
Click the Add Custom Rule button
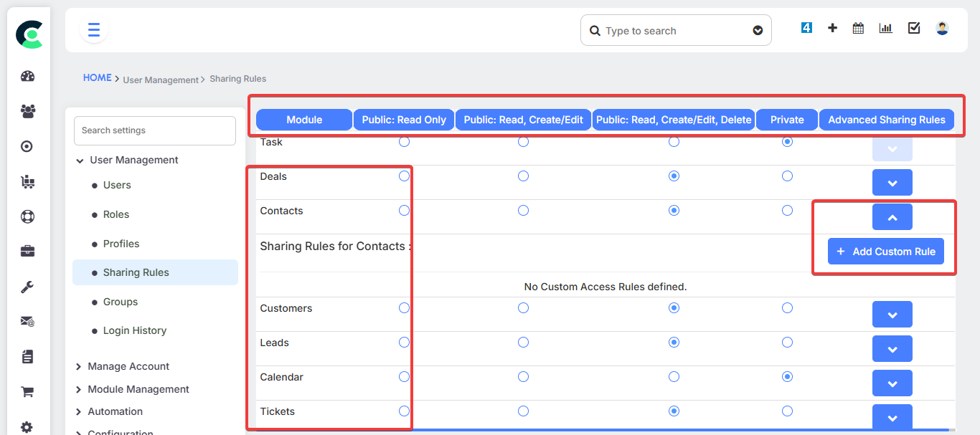(885, 252)
